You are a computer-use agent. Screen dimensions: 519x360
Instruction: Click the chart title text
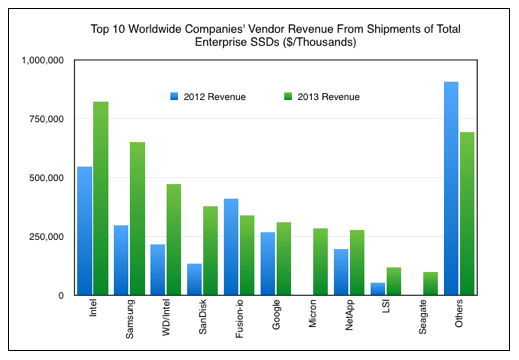(275, 35)
